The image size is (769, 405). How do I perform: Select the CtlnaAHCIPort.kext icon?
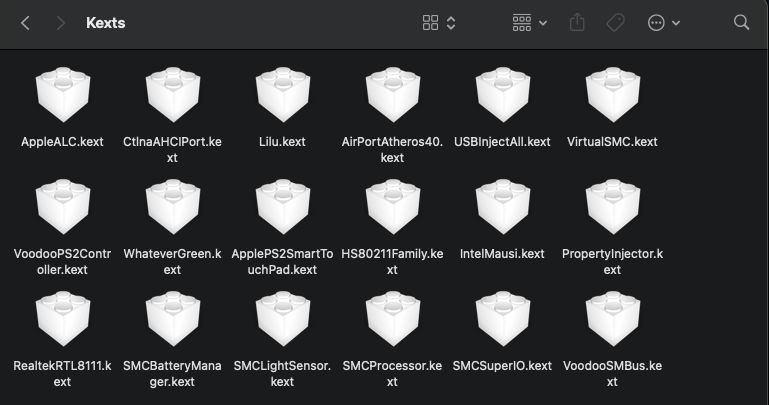click(x=172, y=95)
